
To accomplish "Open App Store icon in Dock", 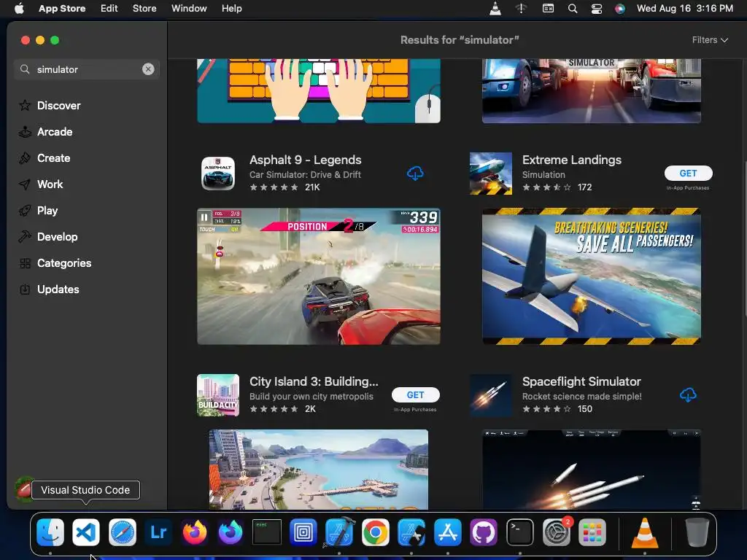I will [447, 532].
